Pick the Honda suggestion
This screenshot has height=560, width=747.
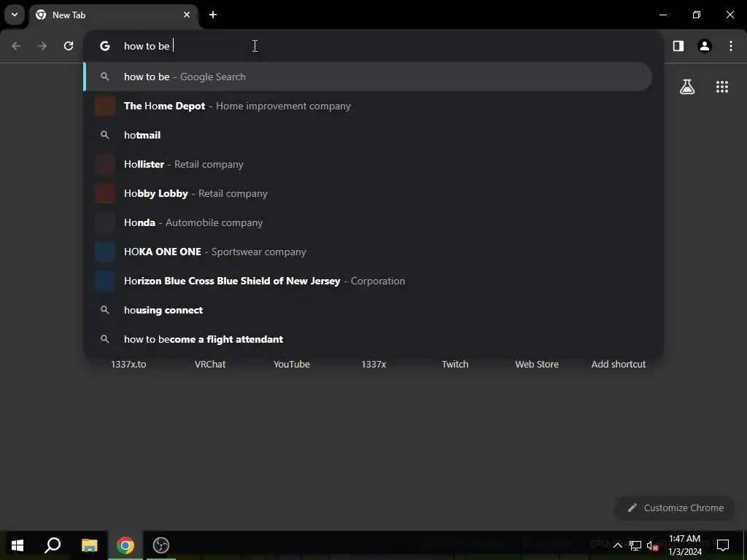[x=368, y=222]
